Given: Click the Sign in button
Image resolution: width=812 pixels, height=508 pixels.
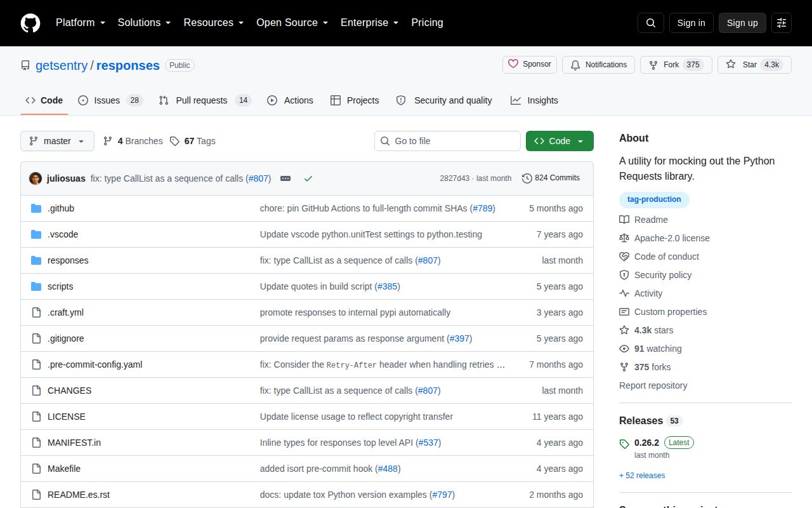Looking at the screenshot, I should point(691,23).
